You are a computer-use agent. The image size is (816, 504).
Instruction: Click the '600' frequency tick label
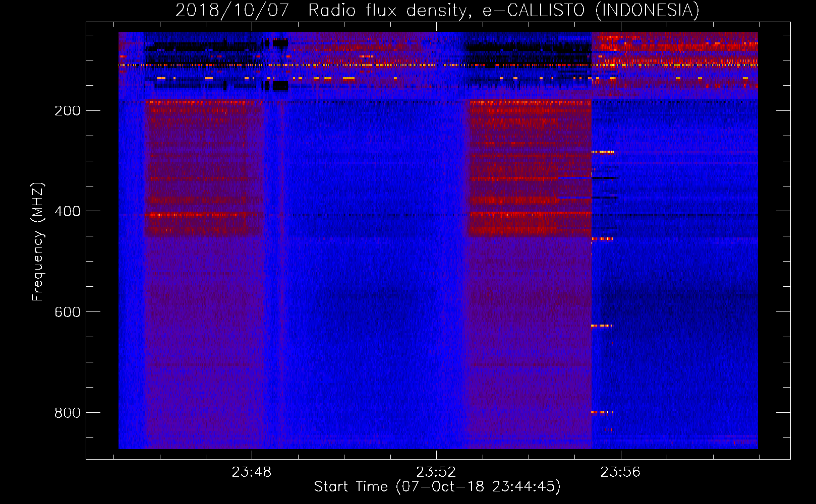pyautogui.click(x=68, y=312)
